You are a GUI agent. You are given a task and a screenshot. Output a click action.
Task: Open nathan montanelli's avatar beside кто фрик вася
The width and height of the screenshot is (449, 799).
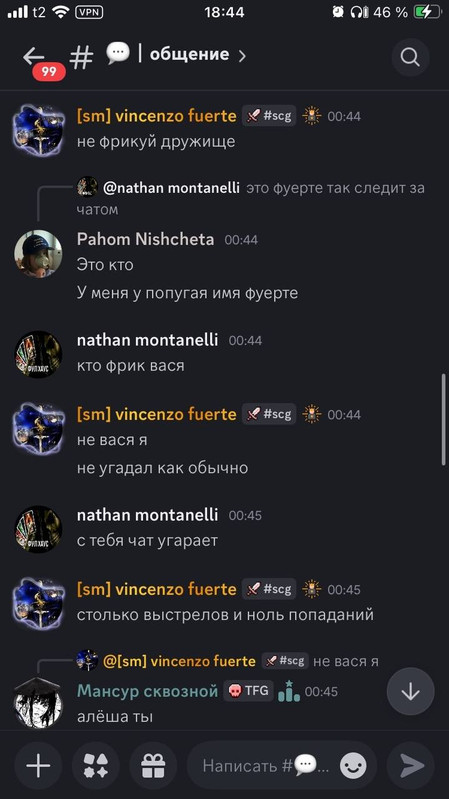click(x=38, y=355)
